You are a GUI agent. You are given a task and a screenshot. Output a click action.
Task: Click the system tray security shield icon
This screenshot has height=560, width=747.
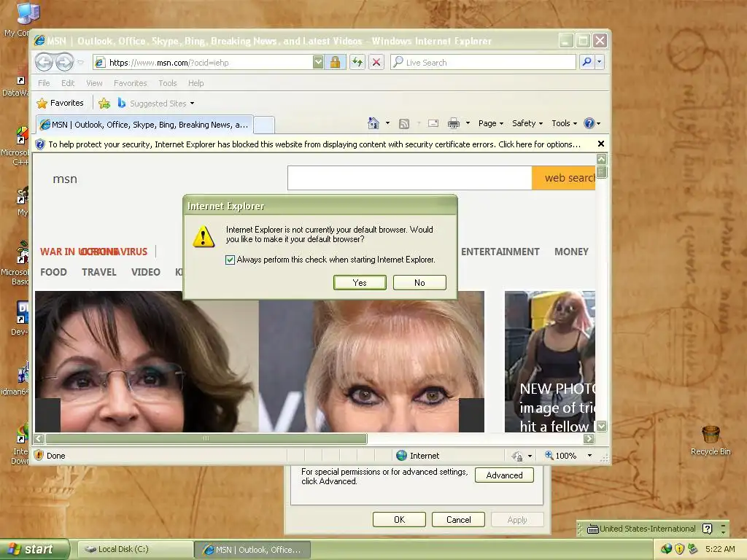coord(679,549)
